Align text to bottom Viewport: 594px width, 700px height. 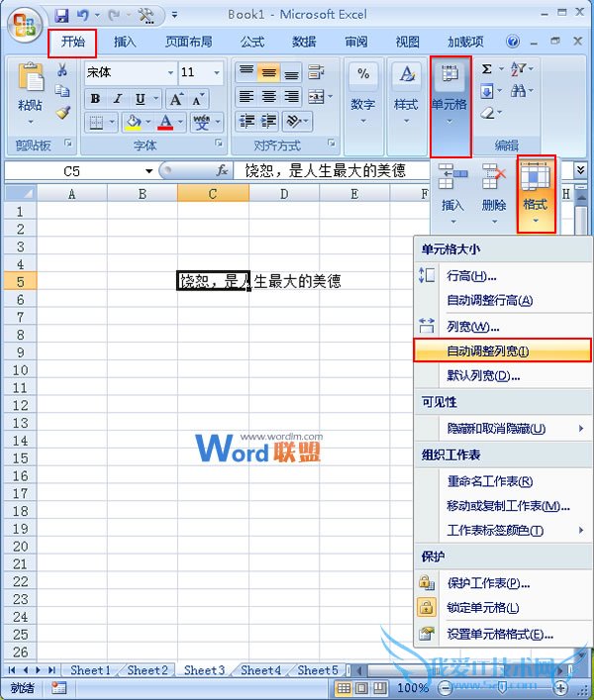pos(291,72)
